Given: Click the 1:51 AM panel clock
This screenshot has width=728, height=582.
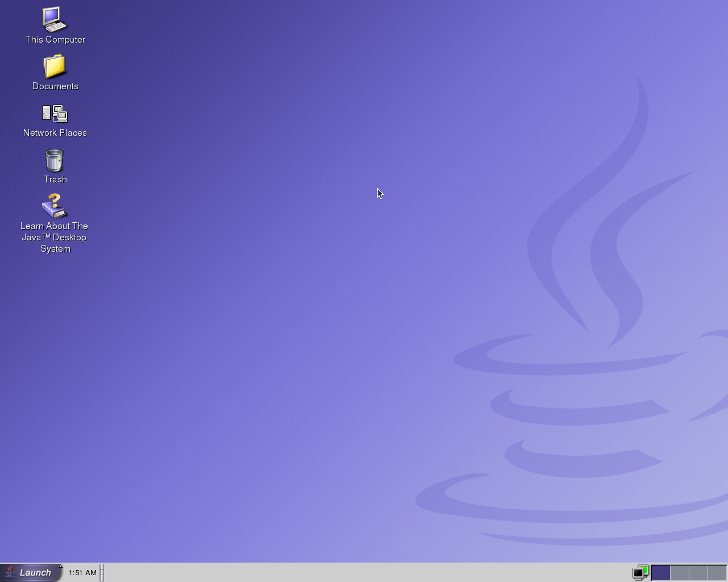Looking at the screenshot, I should tap(82, 572).
